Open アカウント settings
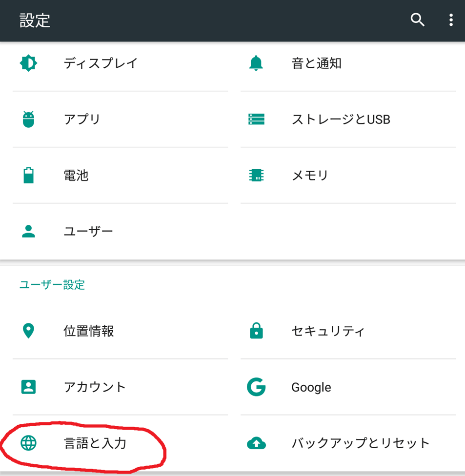 (x=95, y=387)
